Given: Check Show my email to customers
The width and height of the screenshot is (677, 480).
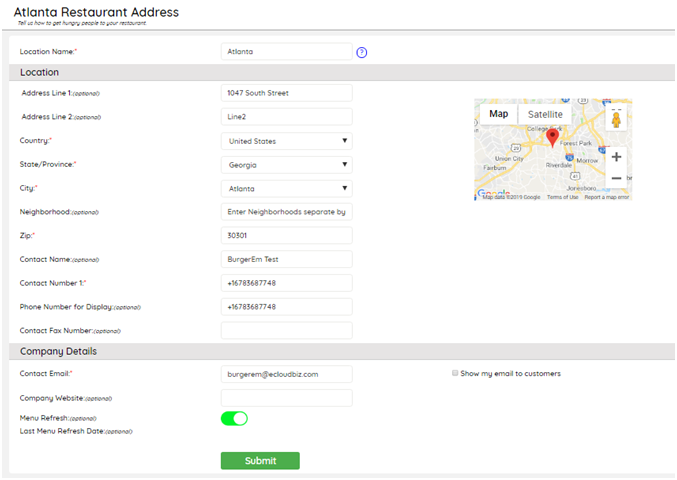Looking at the screenshot, I should pos(455,374).
